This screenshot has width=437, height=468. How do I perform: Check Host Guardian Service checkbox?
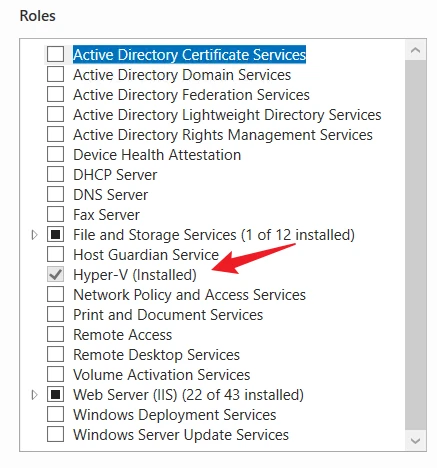(x=55, y=254)
